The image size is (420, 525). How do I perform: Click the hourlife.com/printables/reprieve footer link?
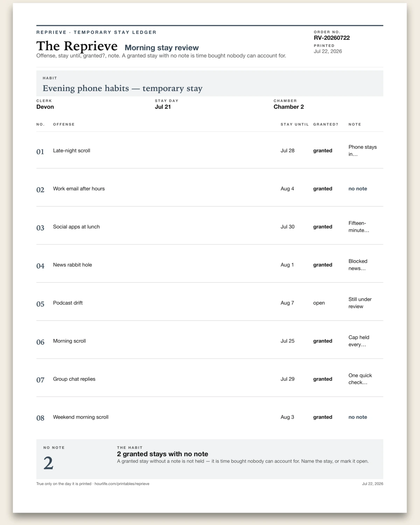122,484
